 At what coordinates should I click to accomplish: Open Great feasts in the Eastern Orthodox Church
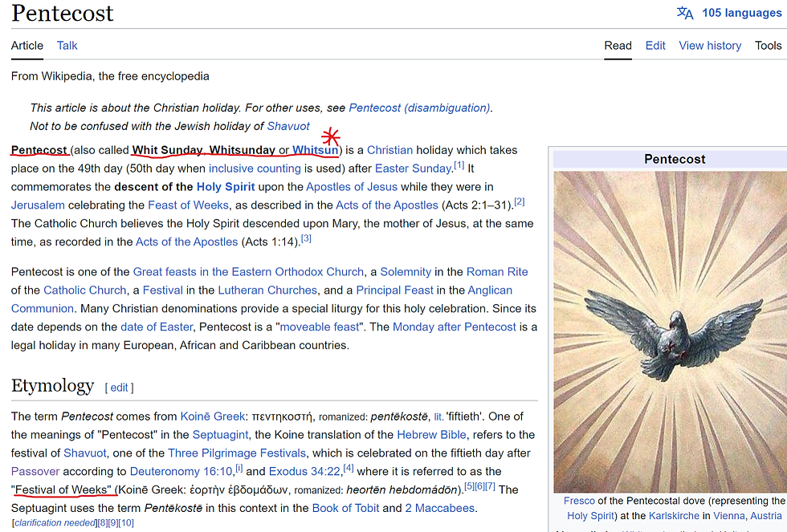point(248,272)
